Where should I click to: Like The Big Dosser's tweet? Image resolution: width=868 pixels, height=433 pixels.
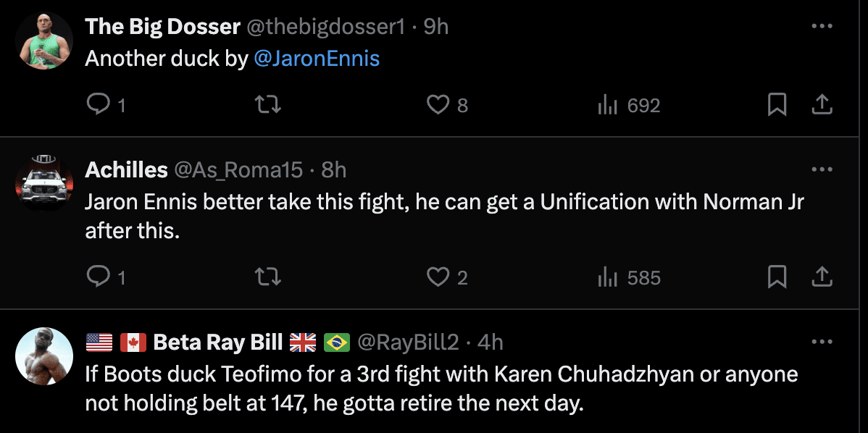(x=438, y=106)
